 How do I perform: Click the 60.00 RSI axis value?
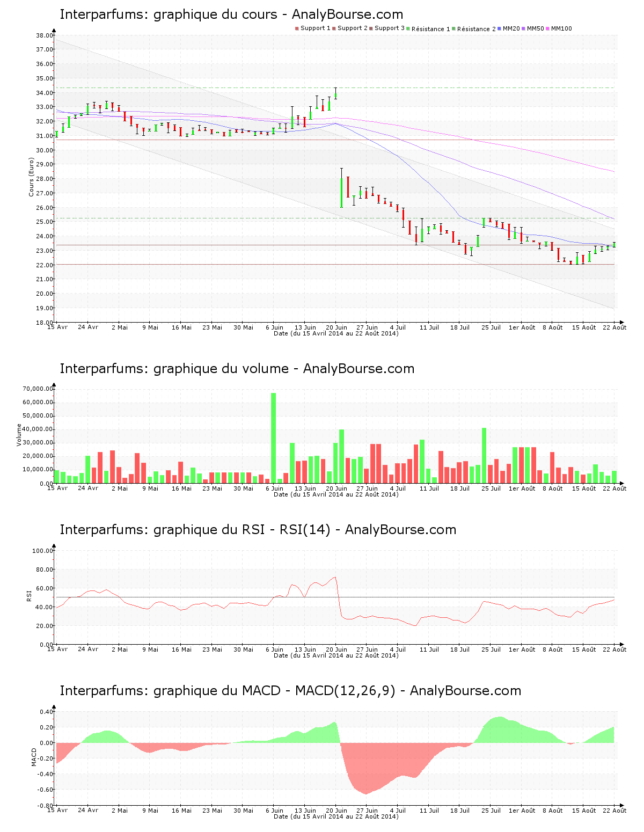pyautogui.click(x=45, y=588)
